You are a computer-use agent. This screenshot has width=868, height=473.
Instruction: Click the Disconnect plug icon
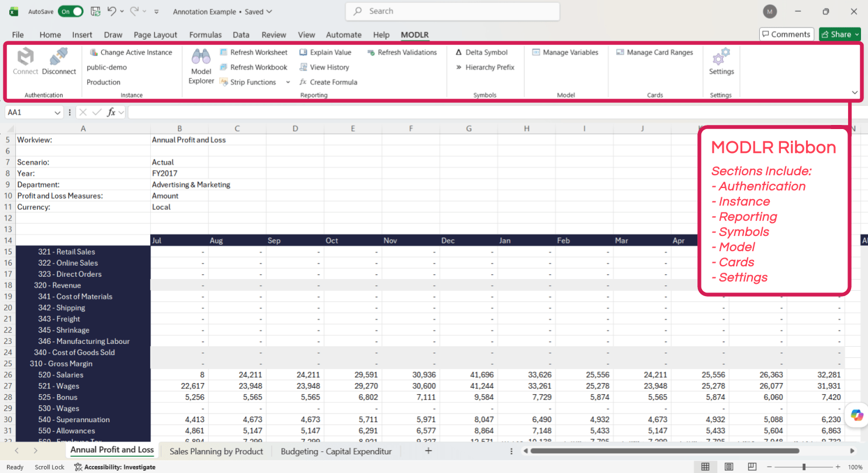point(59,57)
